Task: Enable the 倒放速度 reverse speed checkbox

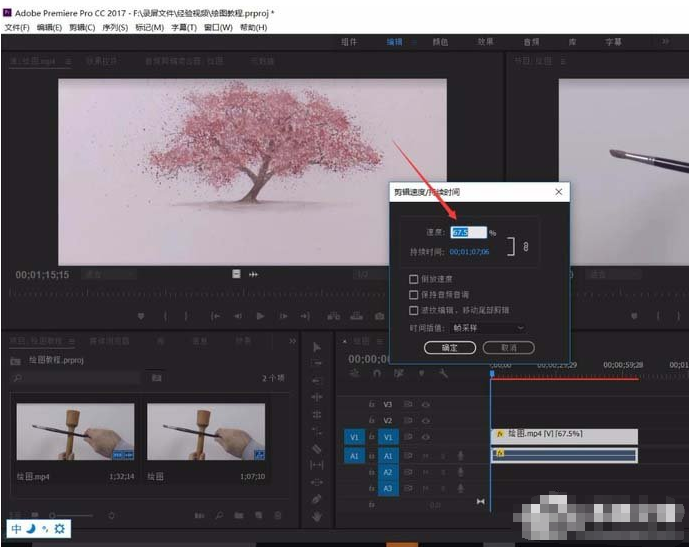Action: pyautogui.click(x=414, y=279)
